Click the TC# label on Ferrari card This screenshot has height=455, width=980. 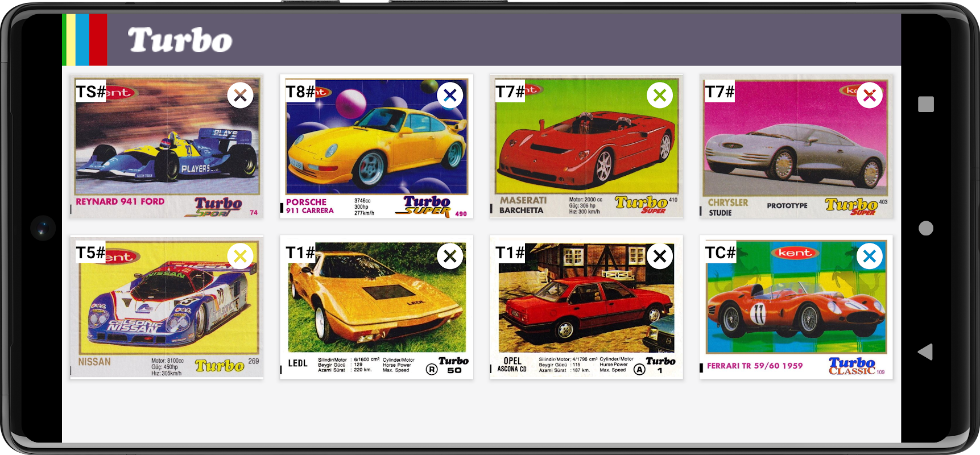[x=721, y=253]
